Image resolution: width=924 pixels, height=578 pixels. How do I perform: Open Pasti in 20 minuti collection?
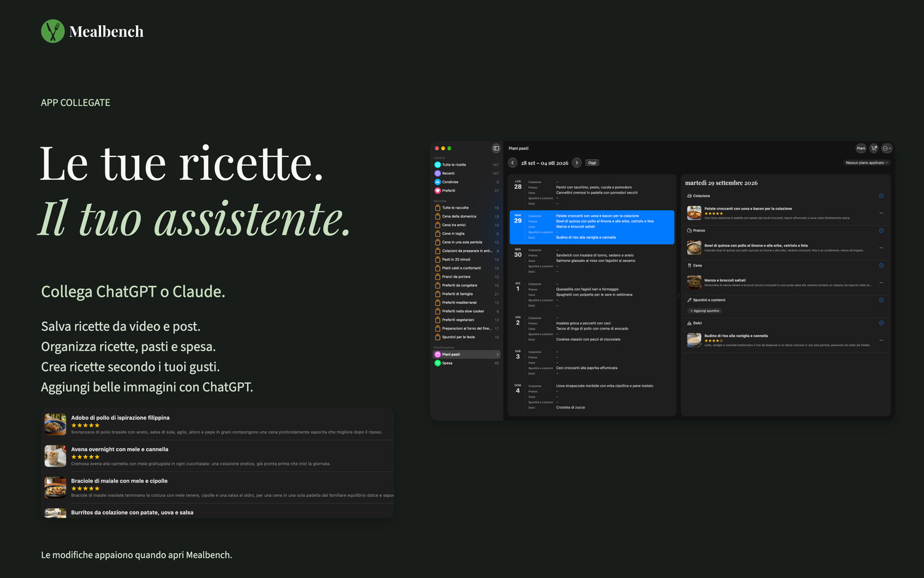(x=467, y=259)
